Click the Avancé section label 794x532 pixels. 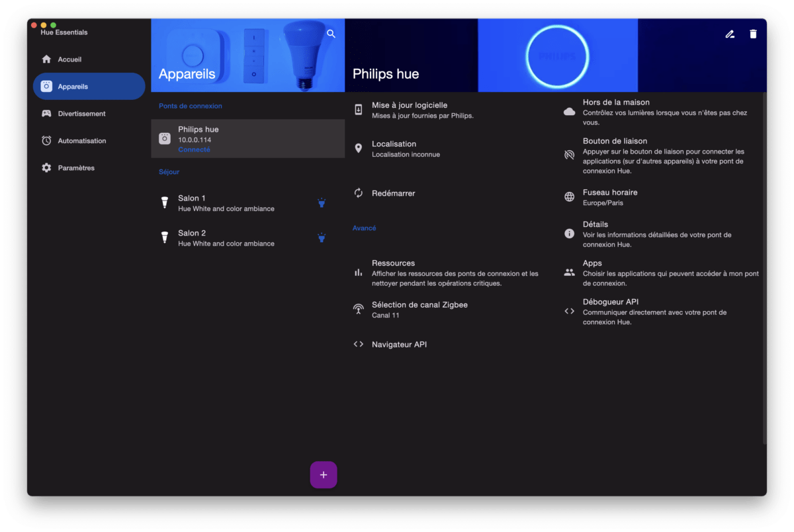click(364, 228)
